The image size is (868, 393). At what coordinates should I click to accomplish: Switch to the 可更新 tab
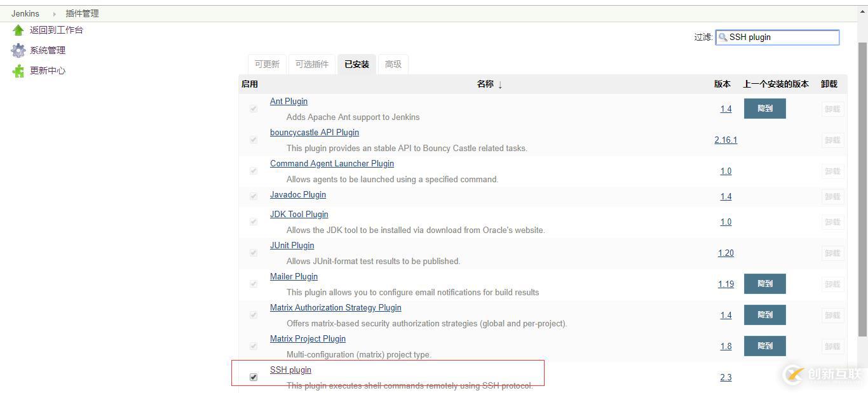click(267, 64)
